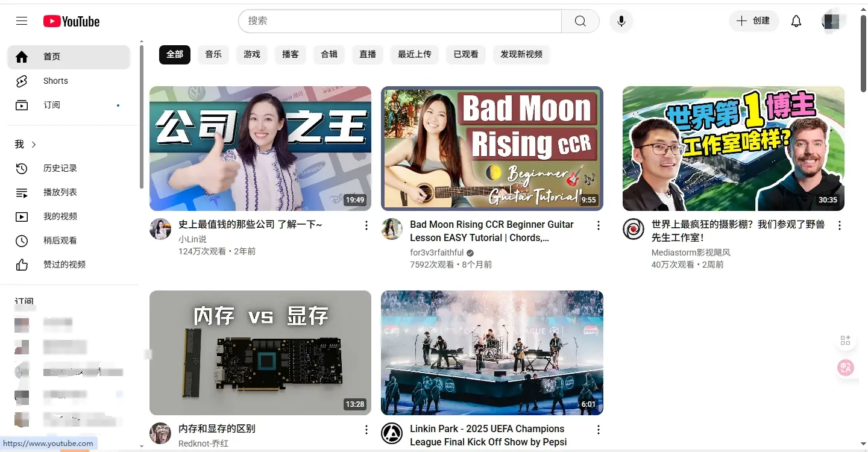868x452 pixels.
Task: Click the 124万次观看 view count text
Action: pyautogui.click(x=202, y=251)
